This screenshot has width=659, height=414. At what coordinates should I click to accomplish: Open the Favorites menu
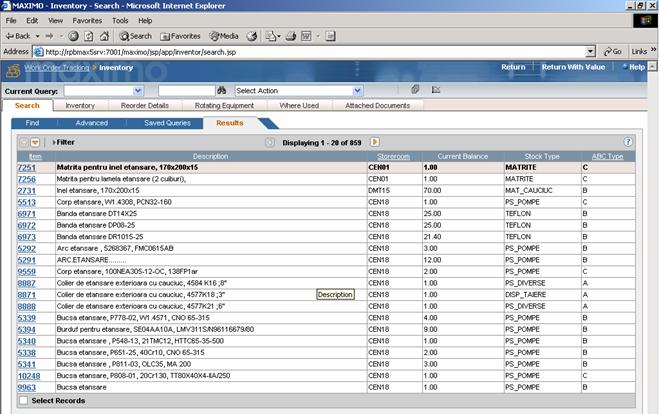pyautogui.click(x=87, y=21)
